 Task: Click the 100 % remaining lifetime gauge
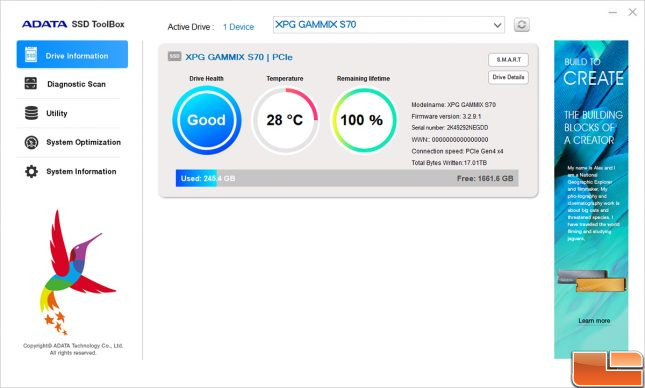click(363, 120)
